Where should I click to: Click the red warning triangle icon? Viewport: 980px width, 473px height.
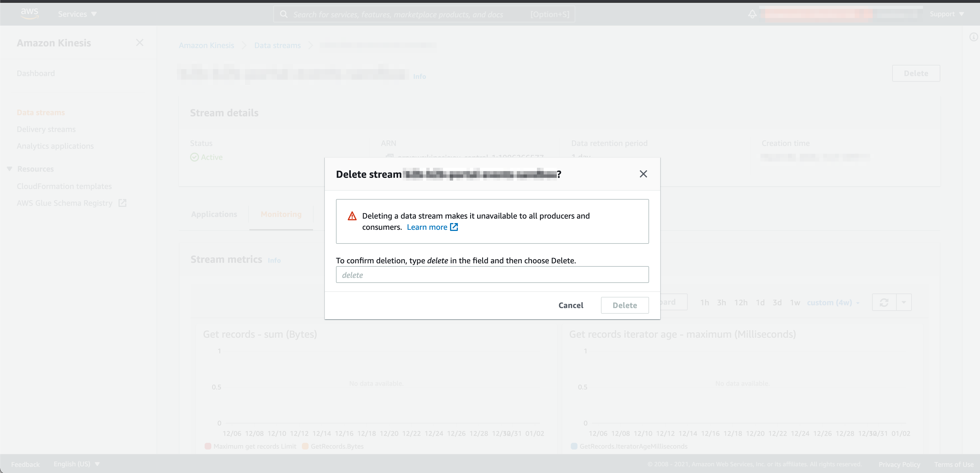point(352,216)
